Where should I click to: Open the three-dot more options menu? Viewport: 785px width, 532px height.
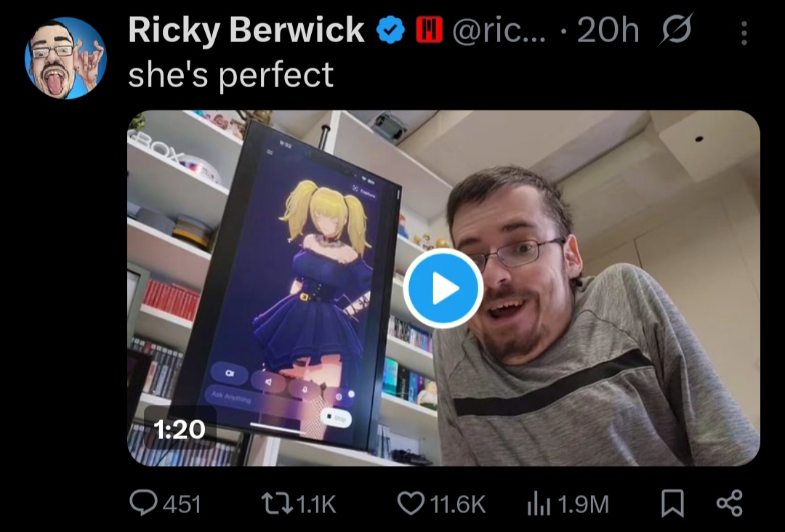click(x=744, y=33)
